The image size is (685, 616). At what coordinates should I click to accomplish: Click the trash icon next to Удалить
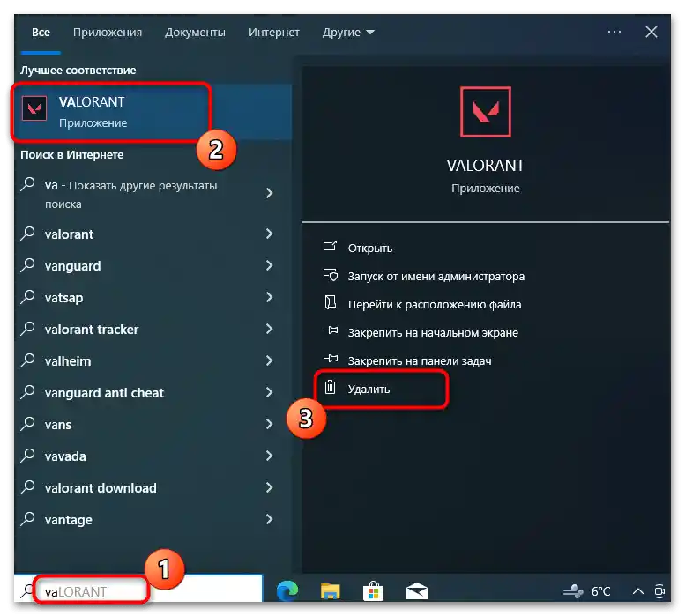pos(331,387)
